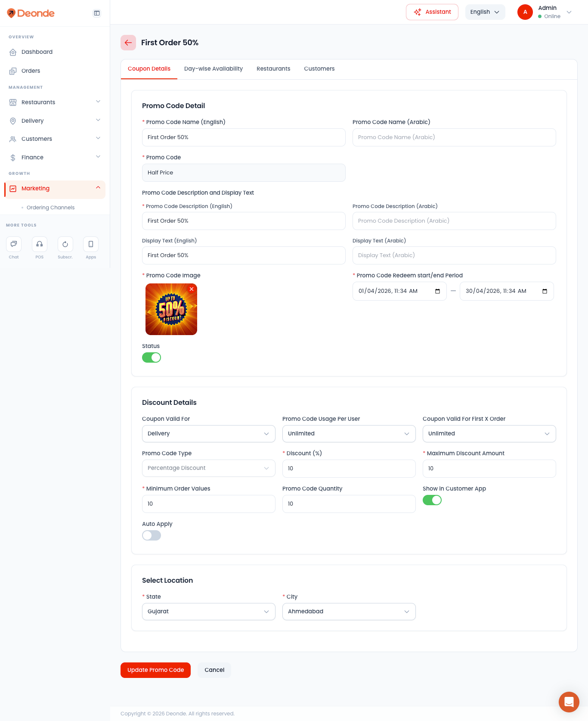Click Discount (%) input field

click(349, 469)
